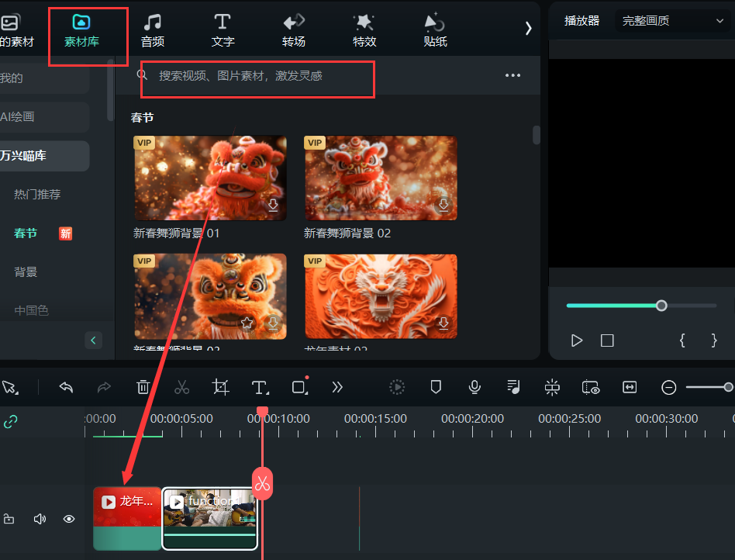Select the crop tool in the timeline toolbar
The image size is (735, 560).
[x=221, y=387]
